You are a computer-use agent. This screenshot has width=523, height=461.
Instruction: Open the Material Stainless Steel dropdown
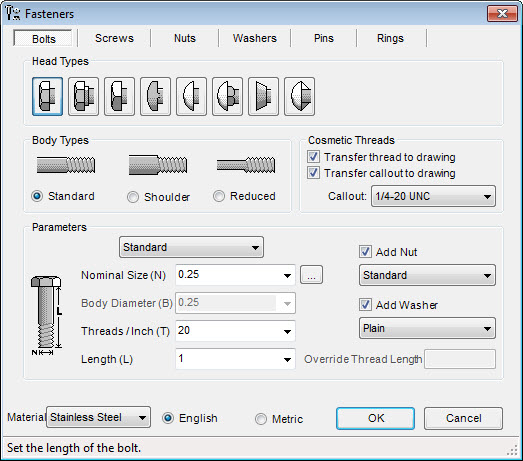coord(98,417)
